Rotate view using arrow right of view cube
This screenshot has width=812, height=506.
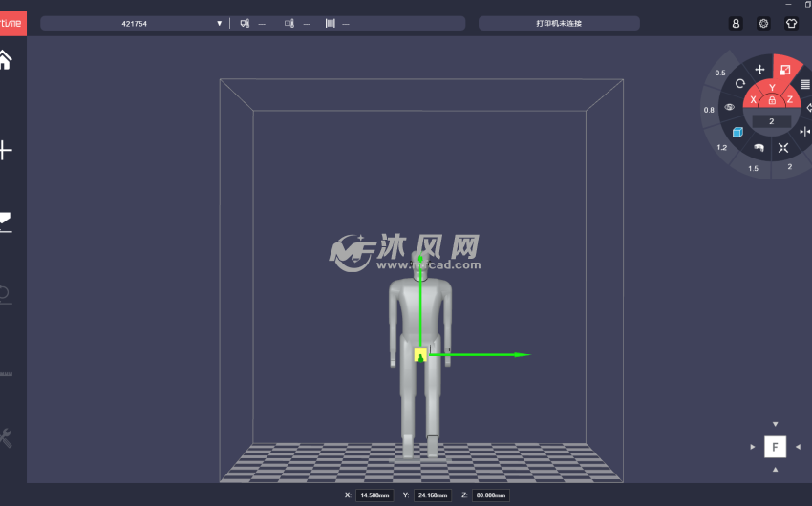tap(798, 447)
